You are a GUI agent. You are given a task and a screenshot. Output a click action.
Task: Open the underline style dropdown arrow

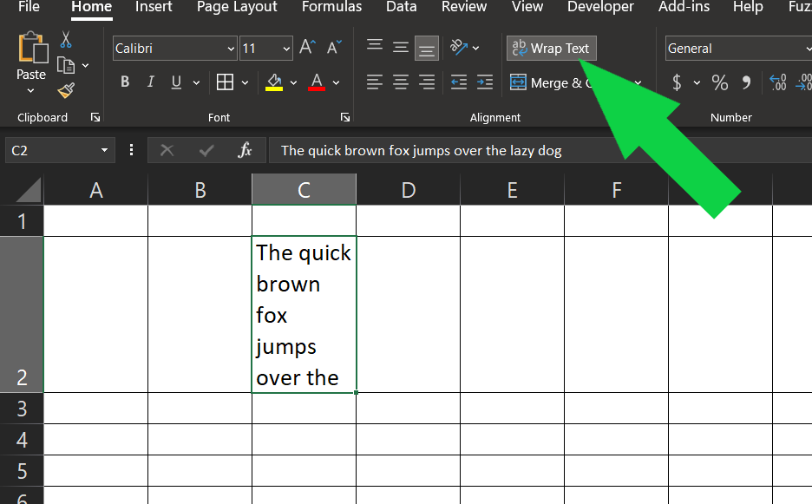[196, 82]
